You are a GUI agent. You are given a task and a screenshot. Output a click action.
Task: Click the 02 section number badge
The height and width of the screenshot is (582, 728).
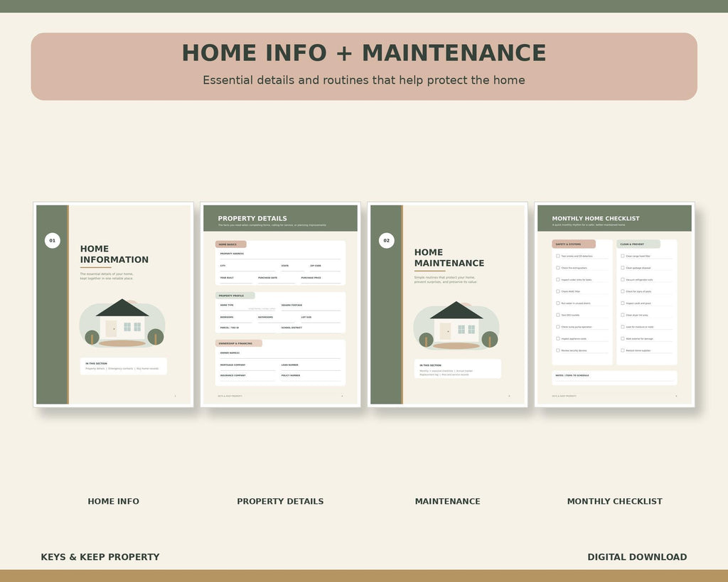pos(387,240)
